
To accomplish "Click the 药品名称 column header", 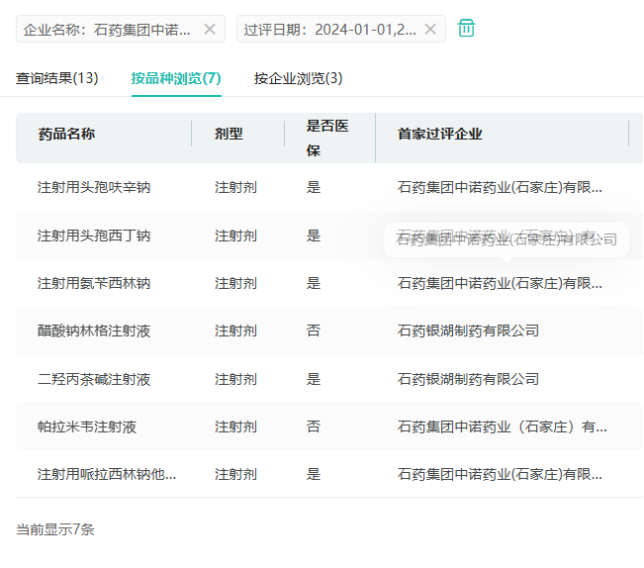I will coord(66,134).
